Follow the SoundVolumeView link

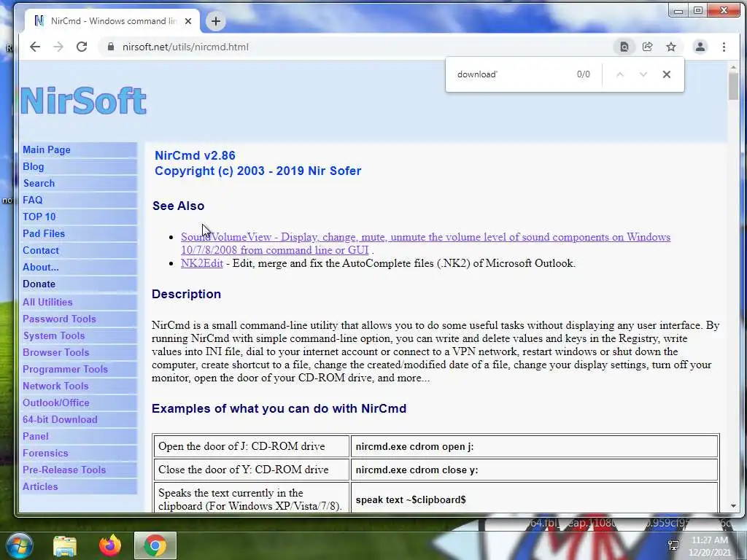(425, 244)
